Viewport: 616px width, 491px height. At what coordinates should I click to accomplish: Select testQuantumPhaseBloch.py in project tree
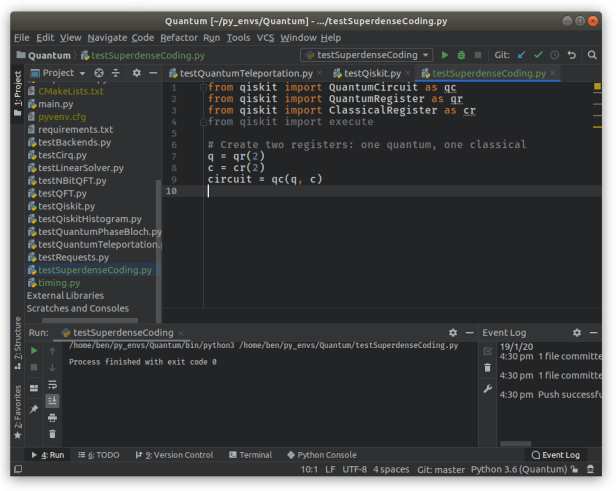(x=95, y=231)
